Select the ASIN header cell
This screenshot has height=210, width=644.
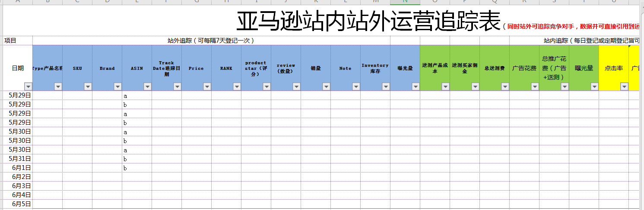pyautogui.click(x=137, y=68)
